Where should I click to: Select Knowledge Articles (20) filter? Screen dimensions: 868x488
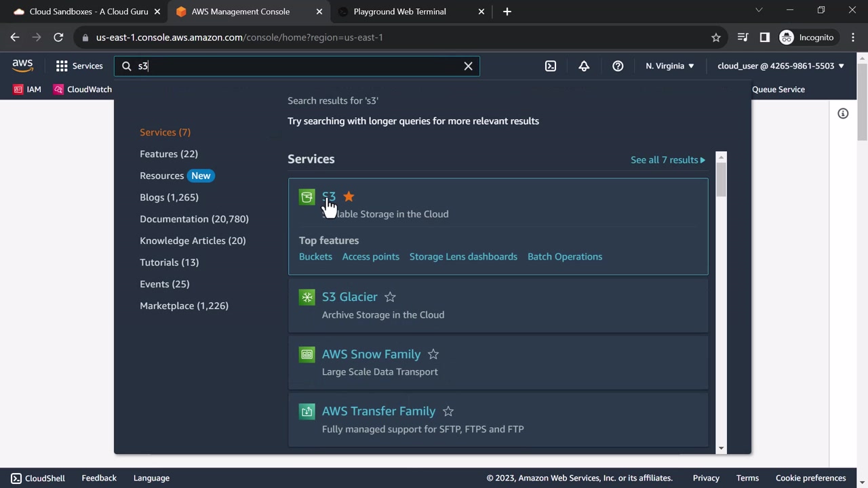[x=193, y=241]
